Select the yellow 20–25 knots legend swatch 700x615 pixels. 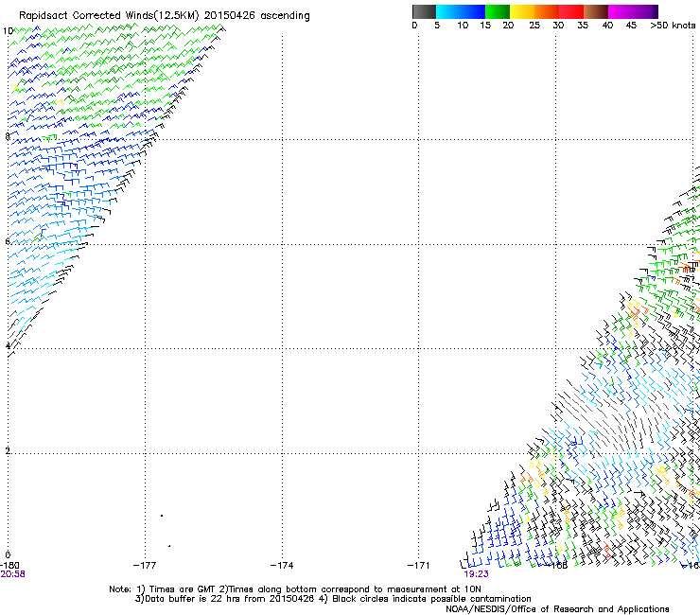(x=522, y=11)
